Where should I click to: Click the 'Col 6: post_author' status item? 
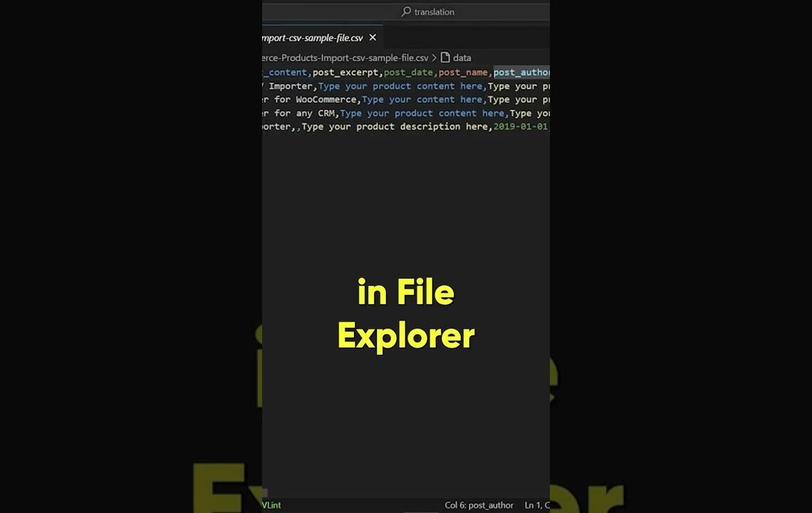(x=479, y=505)
